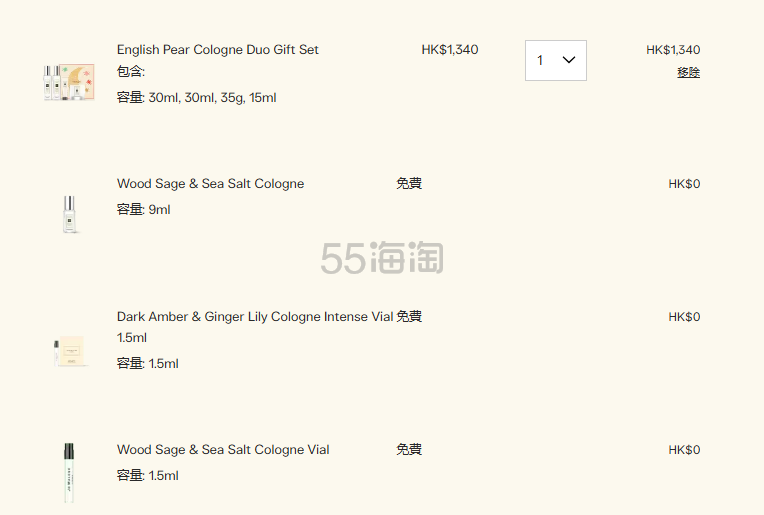The image size is (764, 515).
Task: Click the 30ml, 30ml, 35g, 15ml capacity text
Action: 212,98
